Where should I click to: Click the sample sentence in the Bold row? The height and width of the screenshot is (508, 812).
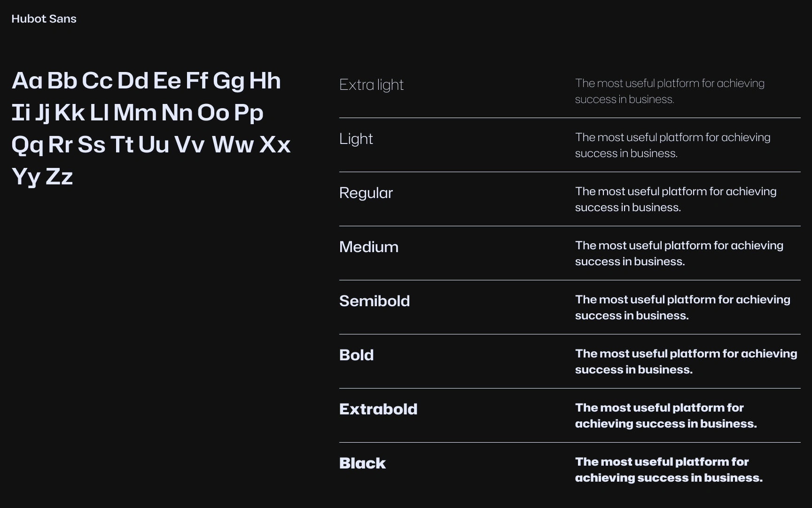686,362
